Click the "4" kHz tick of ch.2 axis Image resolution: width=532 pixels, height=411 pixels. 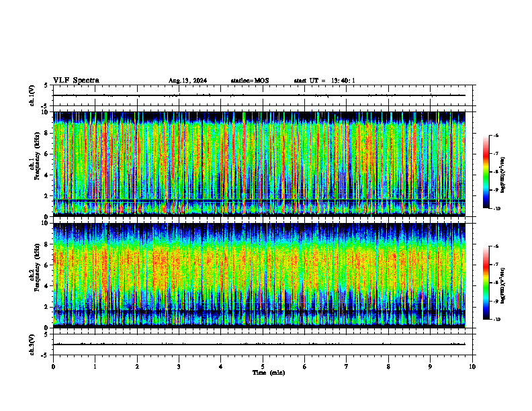(46, 286)
